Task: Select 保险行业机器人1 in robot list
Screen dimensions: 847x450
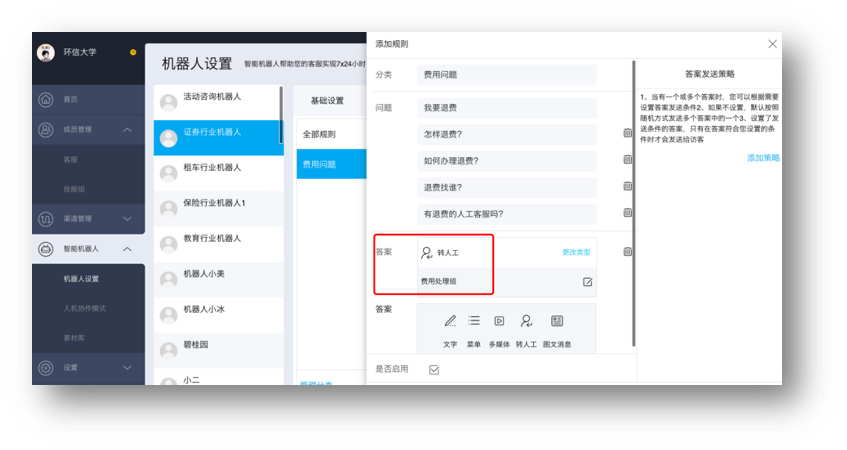Action: click(x=218, y=209)
